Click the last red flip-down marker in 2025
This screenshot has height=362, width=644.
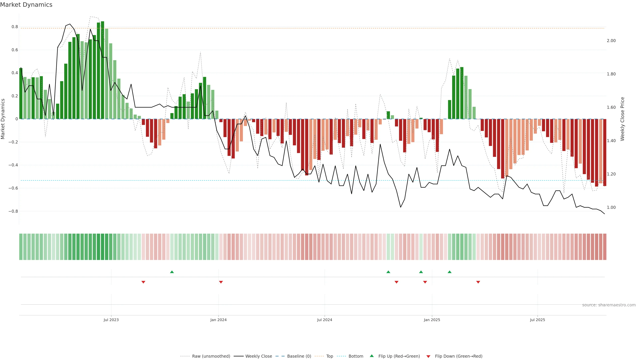(x=478, y=282)
